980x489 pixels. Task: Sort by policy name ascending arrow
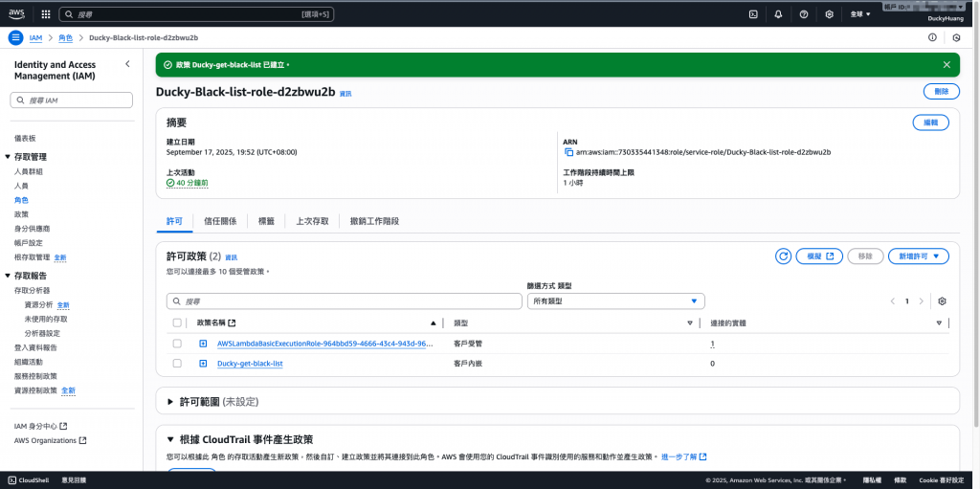[x=434, y=323]
